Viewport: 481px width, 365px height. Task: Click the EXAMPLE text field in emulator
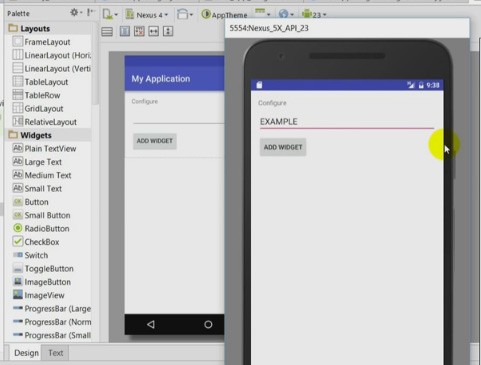coord(347,122)
